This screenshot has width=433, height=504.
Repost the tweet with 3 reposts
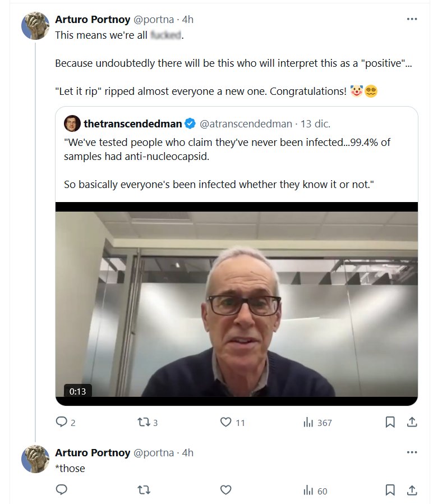144,422
